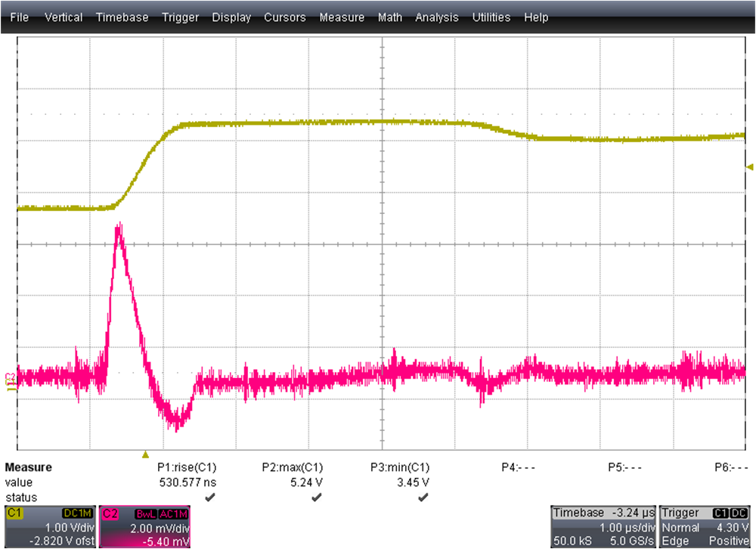Open the Utilities menu
Screen dimensions: 756x549
point(491,17)
